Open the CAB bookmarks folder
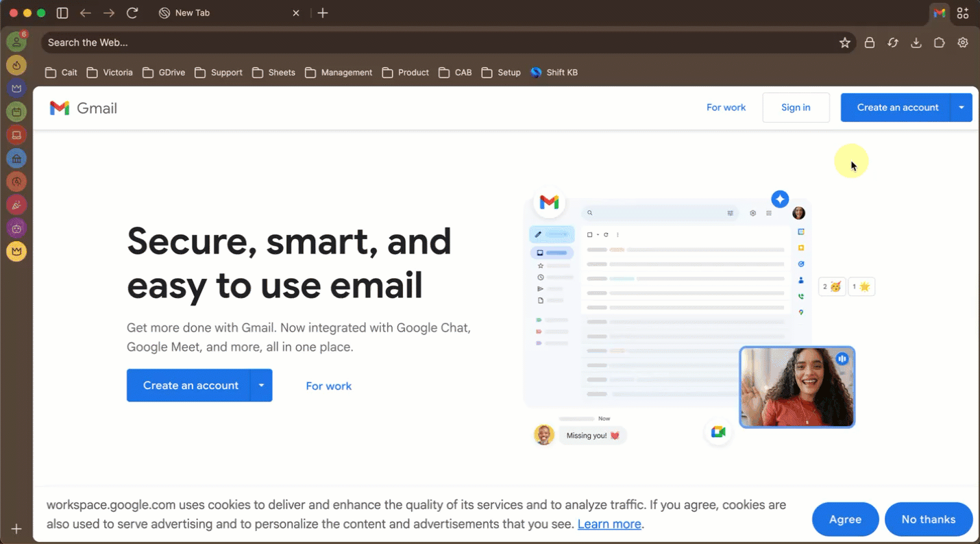Screen dimensions: 980x544 [455, 73]
